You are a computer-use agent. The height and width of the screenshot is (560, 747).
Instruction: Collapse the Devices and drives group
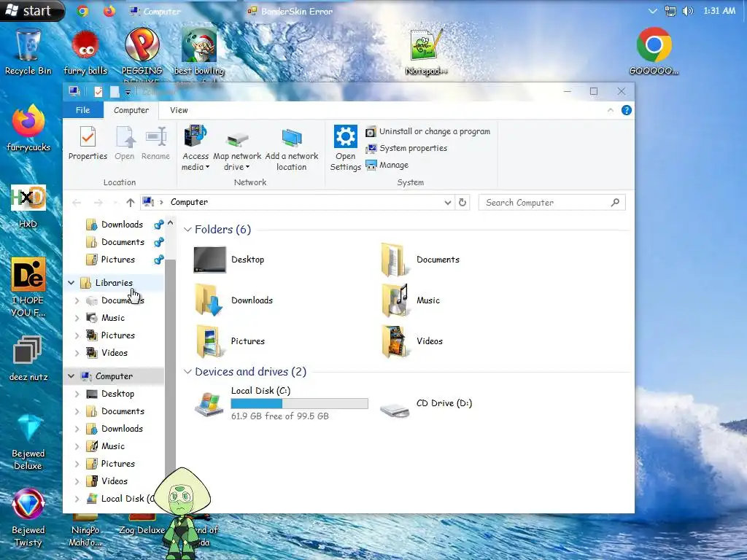point(187,371)
